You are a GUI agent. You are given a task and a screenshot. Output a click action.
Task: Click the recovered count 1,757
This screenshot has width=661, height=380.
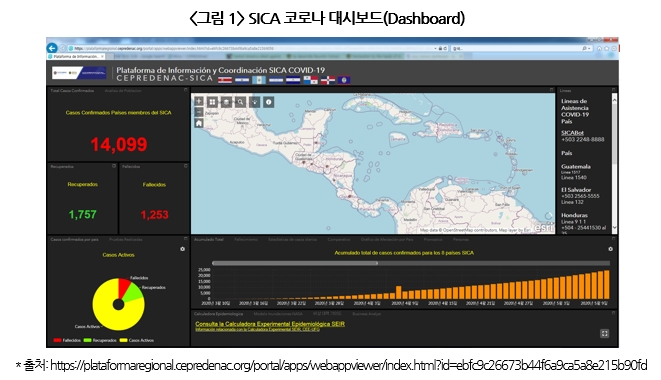click(x=83, y=215)
